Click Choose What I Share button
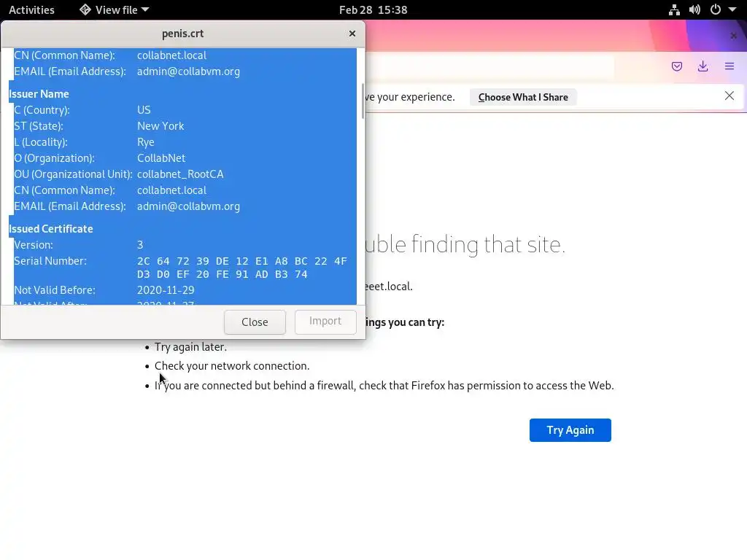 click(x=523, y=97)
